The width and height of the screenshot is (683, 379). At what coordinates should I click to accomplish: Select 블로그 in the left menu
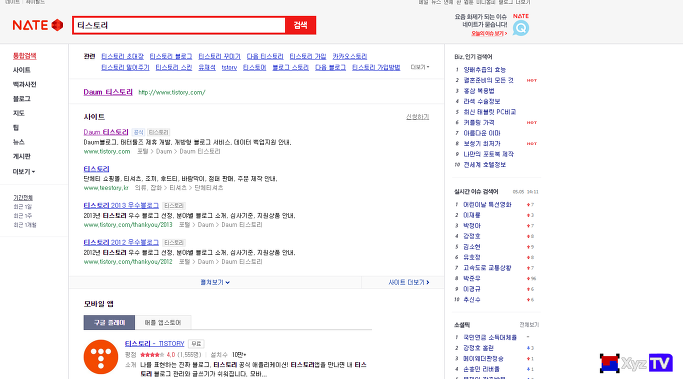coord(21,99)
